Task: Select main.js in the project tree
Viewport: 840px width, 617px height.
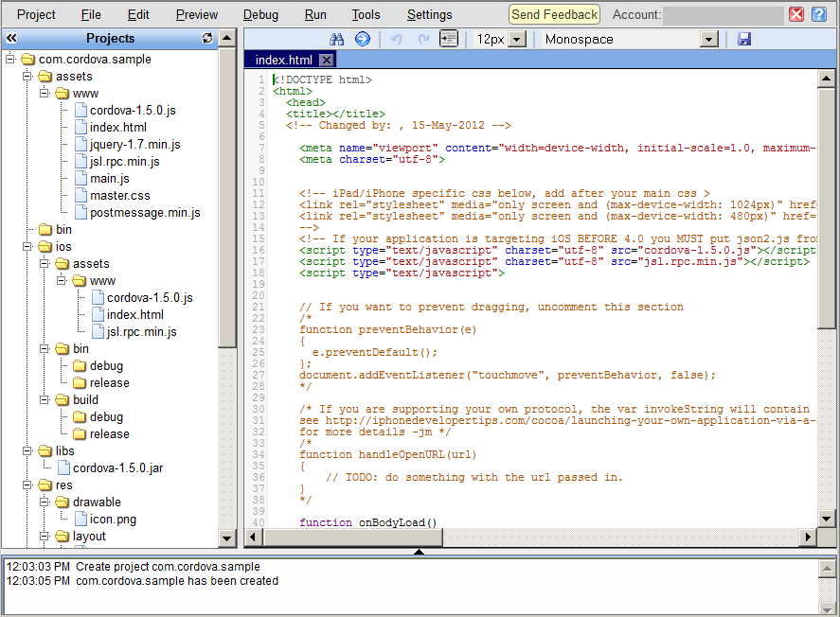Action: click(x=110, y=179)
